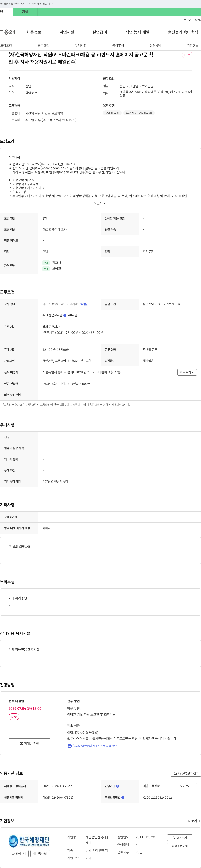Block company with 열람차단
This screenshot has width=201, height=868.
pos(40,854)
